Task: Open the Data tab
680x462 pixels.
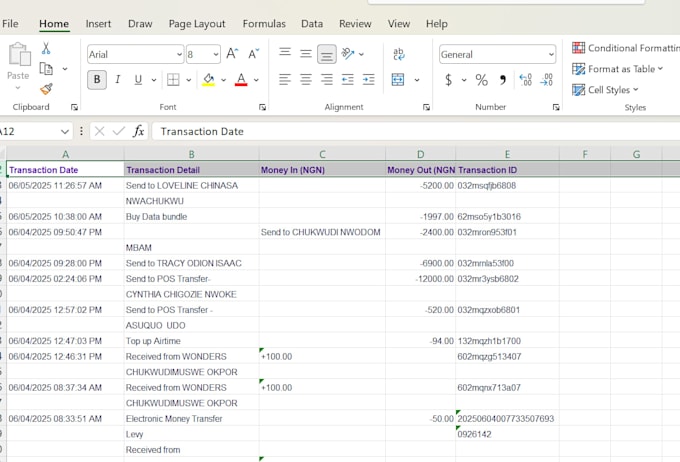Action: (312, 24)
